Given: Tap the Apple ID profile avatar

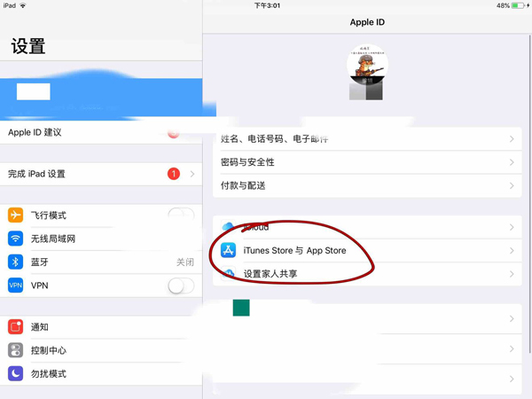Looking at the screenshot, I should [x=367, y=65].
